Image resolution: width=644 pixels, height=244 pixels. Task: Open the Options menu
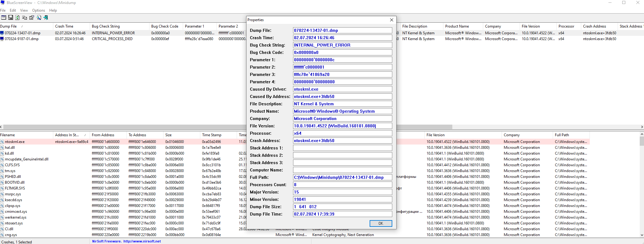coord(39,10)
